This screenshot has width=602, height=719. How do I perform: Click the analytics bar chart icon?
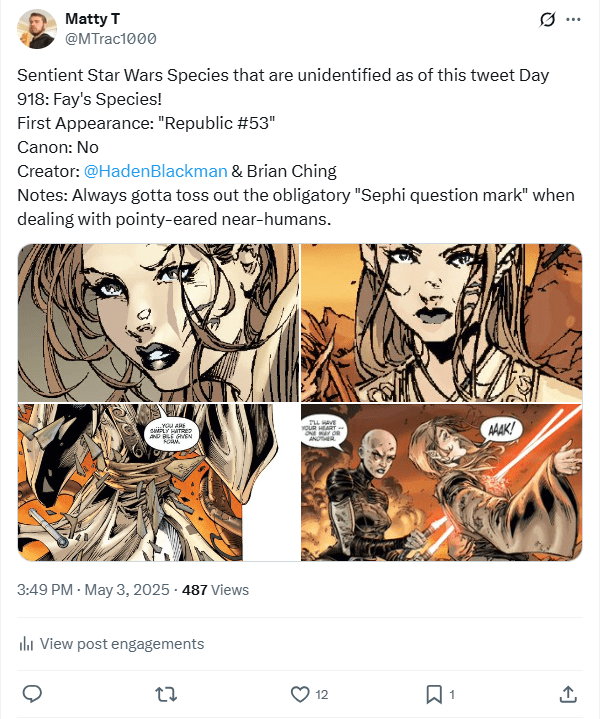pos(27,644)
